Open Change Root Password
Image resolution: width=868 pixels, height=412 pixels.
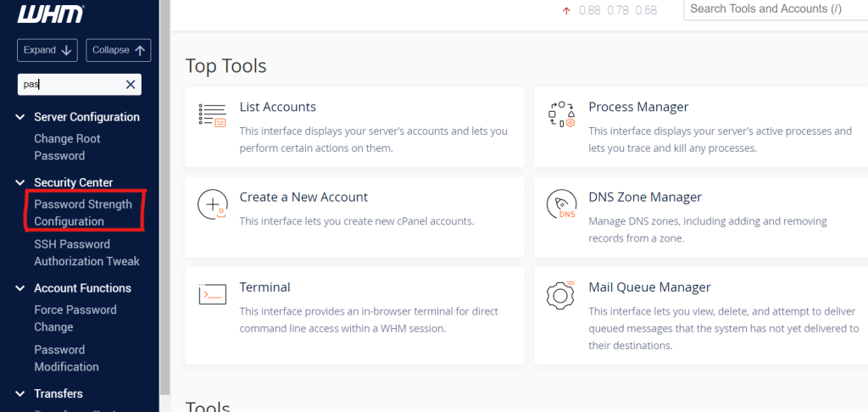click(x=67, y=148)
